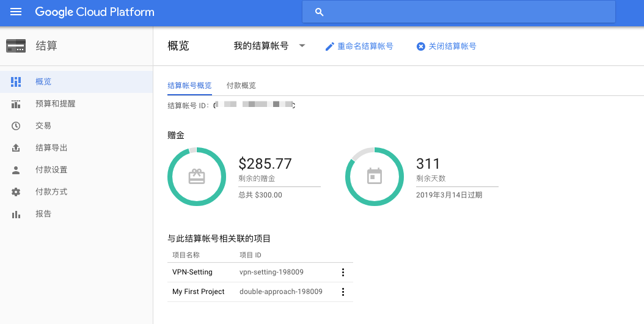
Task: Click the 报告 chart icon
Action: click(16, 214)
